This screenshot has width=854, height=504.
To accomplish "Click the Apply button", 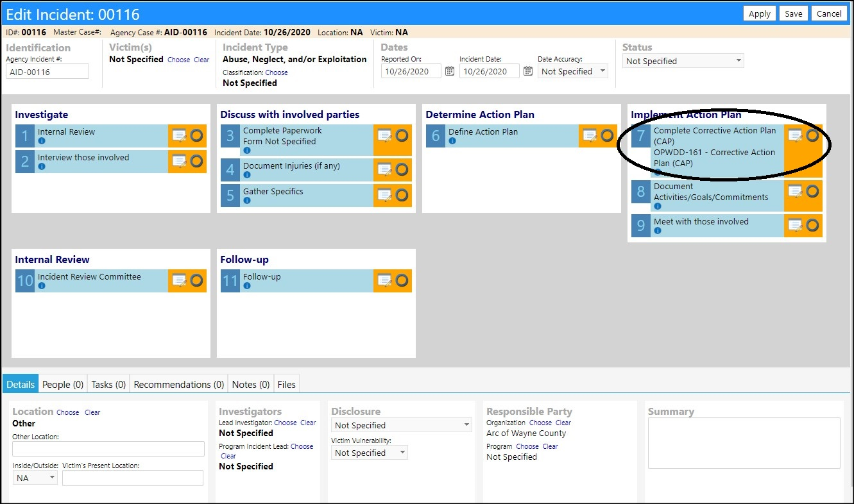I will (760, 13).
